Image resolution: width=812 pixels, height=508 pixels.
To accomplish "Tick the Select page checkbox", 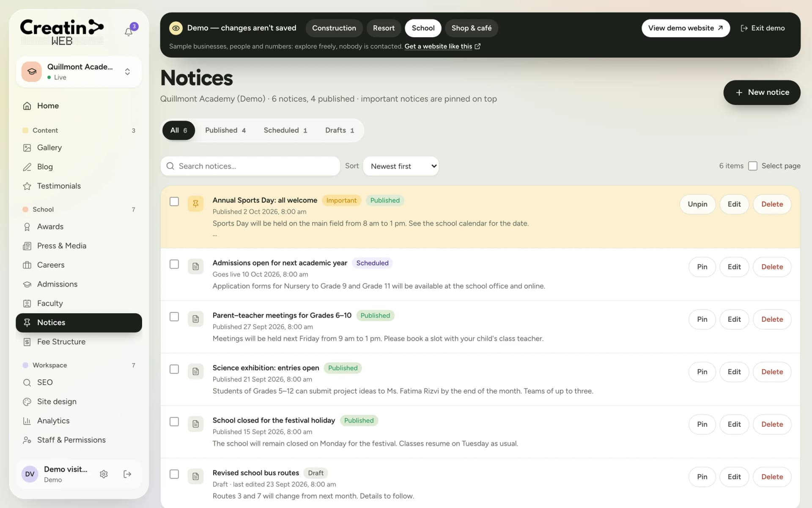I will coord(753,166).
